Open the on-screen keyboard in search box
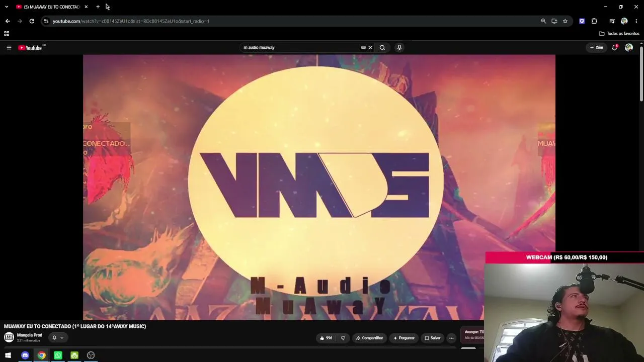644x362 pixels. pos(363,48)
